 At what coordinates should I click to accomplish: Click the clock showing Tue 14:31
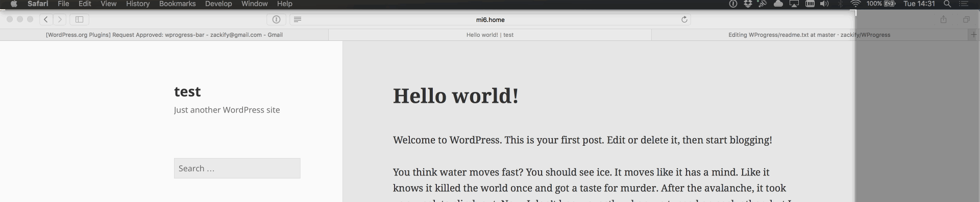tap(919, 4)
